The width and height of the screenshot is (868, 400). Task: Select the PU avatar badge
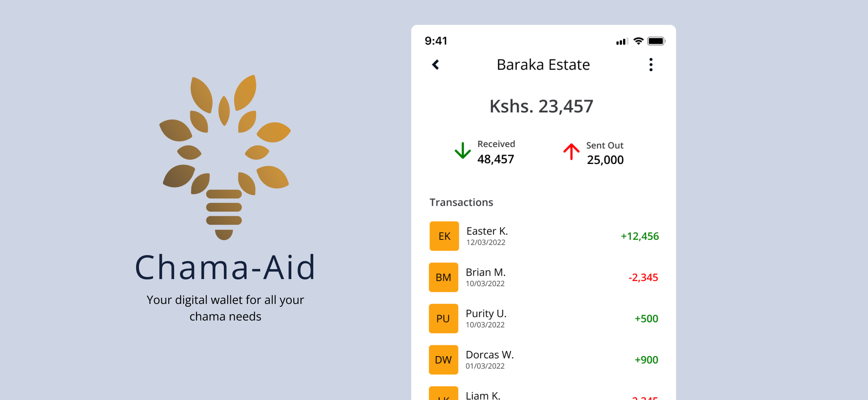tap(444, 318)
